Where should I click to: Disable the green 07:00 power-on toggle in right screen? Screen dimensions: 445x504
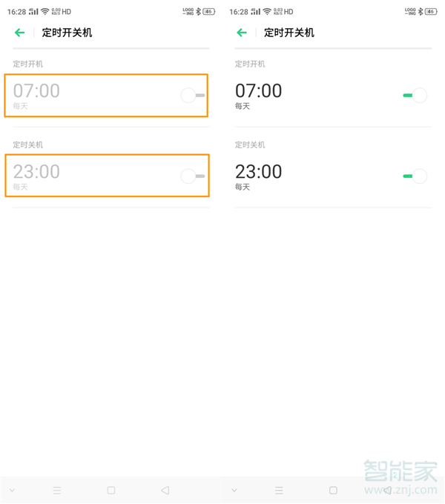[415, 95]
